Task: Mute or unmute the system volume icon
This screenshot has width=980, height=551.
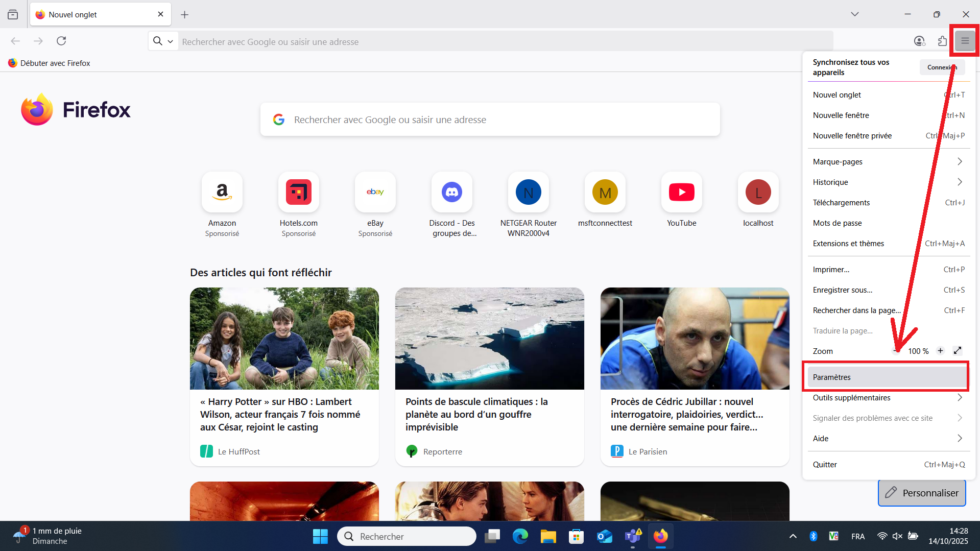Action: pos(897,536)
